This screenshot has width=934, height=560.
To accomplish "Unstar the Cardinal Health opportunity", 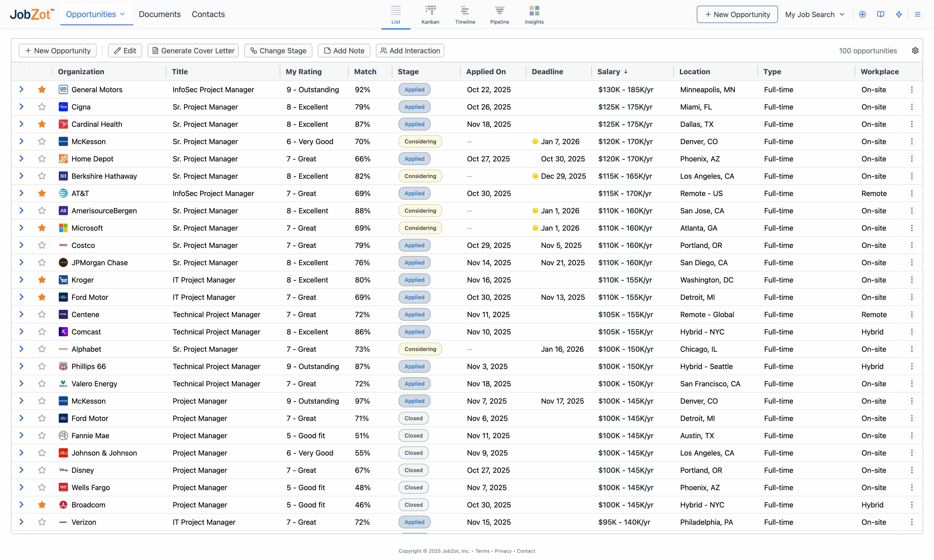I will tap(42, 124).
